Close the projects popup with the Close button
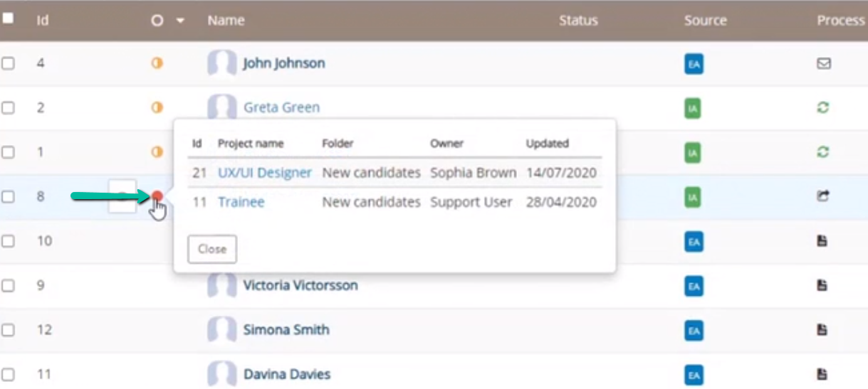The height and width of the screenshot is (389, 868). 212,249
